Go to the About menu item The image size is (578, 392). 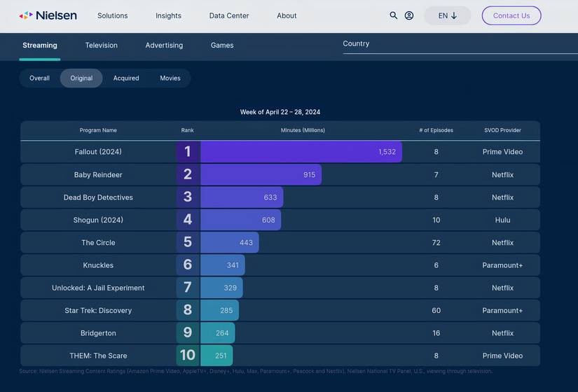coord(287,15)
